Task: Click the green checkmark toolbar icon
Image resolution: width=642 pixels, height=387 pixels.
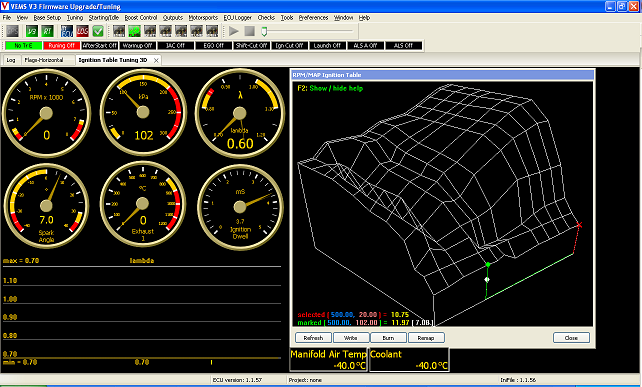Action: pos(98,31)
